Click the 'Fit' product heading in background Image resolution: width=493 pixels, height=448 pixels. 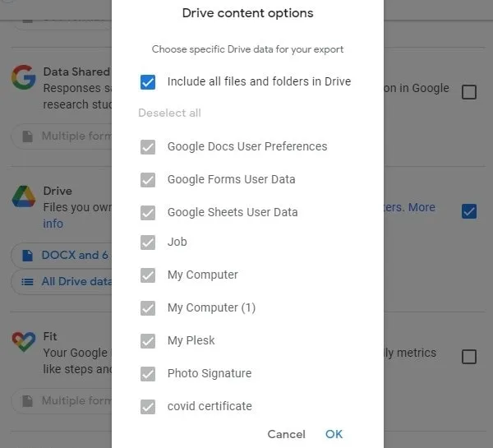click(50, 337)
